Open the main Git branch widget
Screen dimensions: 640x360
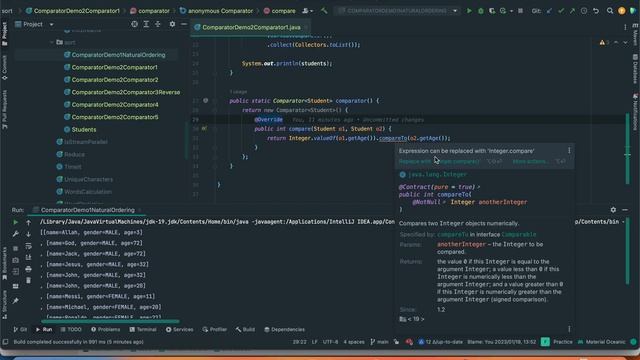(379, 342)
